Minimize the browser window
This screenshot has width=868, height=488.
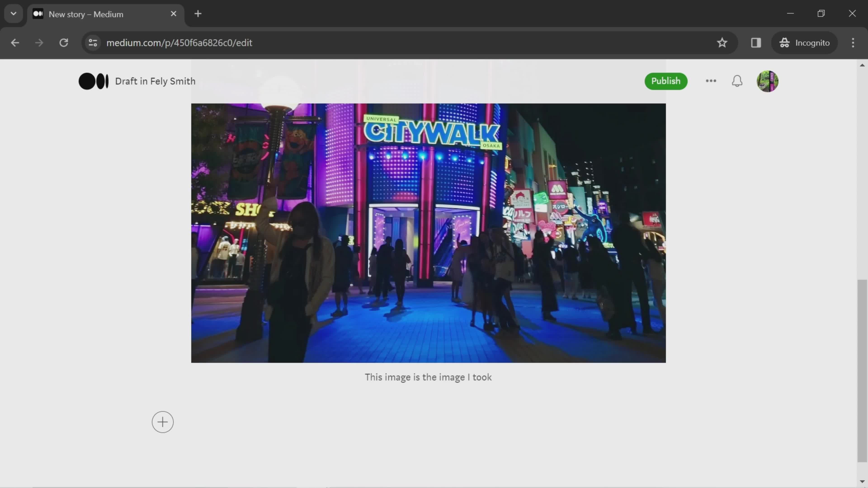790,14
